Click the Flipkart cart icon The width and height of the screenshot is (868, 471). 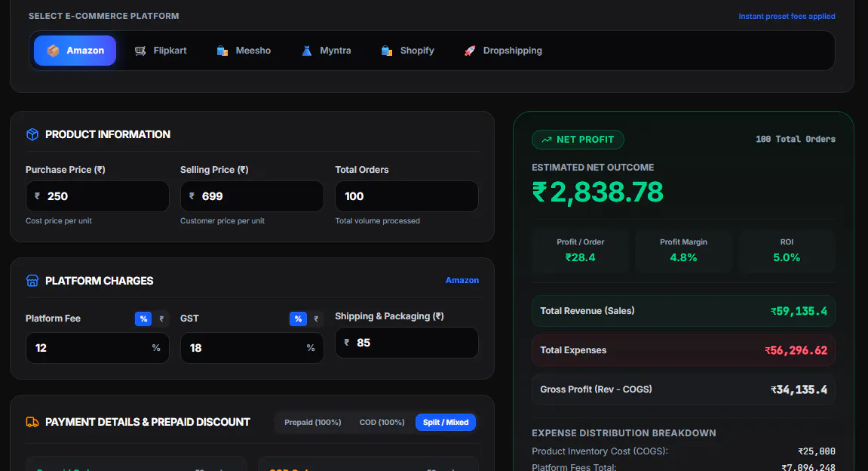[x=140, y=51]
